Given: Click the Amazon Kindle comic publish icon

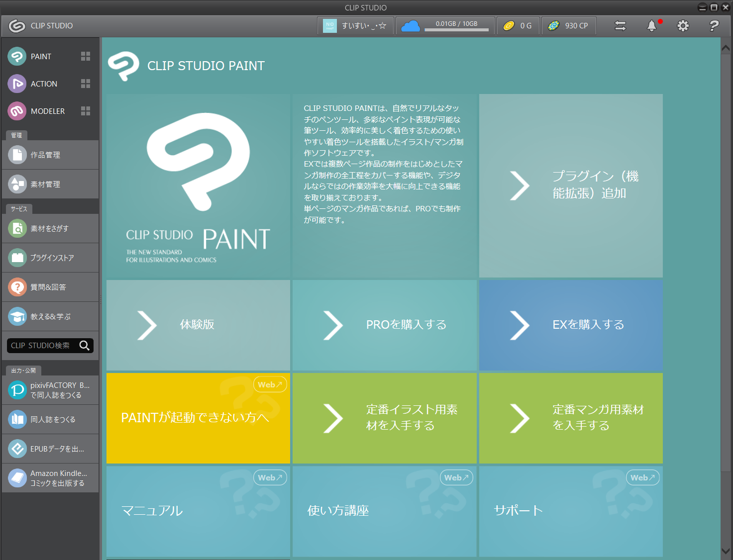Looking at the screenshot, I should pos(17,478).
